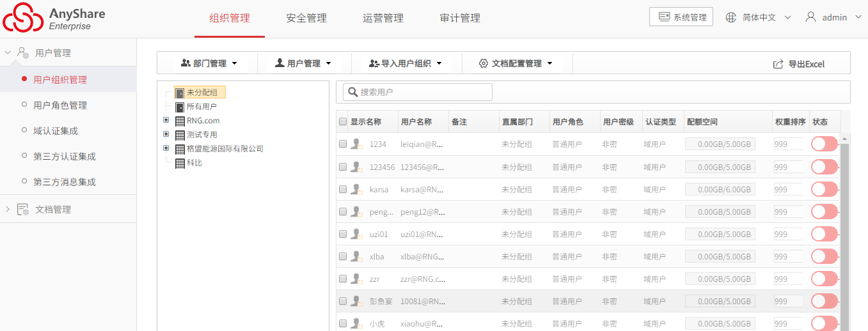The width and height of the screenshot is (868, 331).
Task: Open the 用户角色管理 sidebar item
Action: point(60,105)
